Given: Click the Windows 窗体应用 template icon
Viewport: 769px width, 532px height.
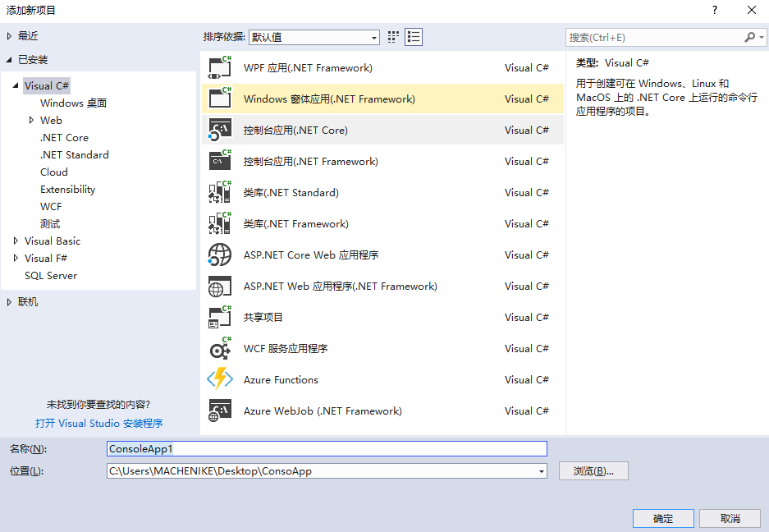Looking at the screenshot, I should click(220, 99).
